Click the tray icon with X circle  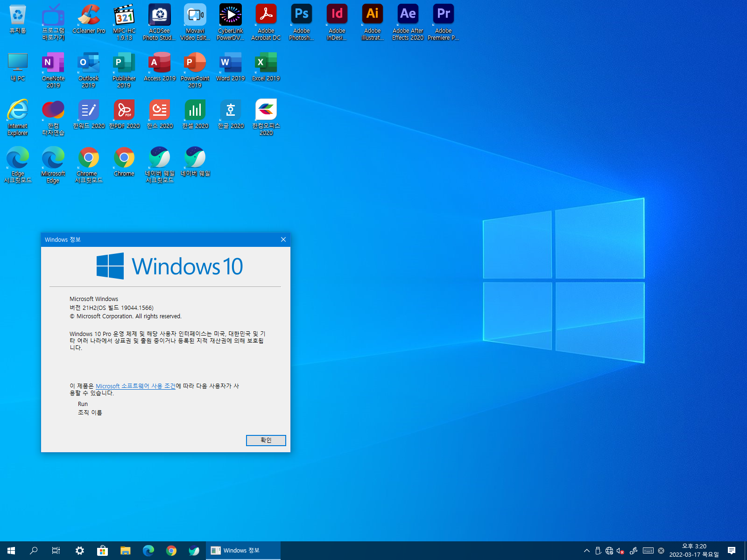click(x=661, y=551)
